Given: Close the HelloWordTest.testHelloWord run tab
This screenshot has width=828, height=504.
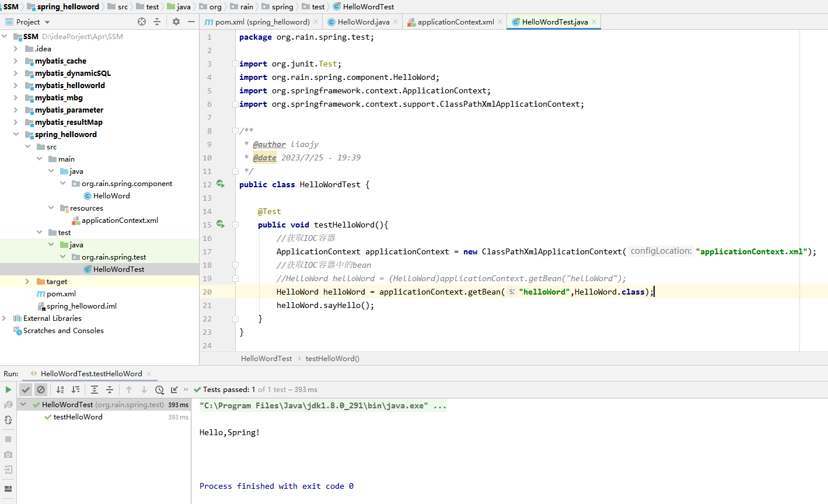Looking at the screenshot, I should click(148, 374).
